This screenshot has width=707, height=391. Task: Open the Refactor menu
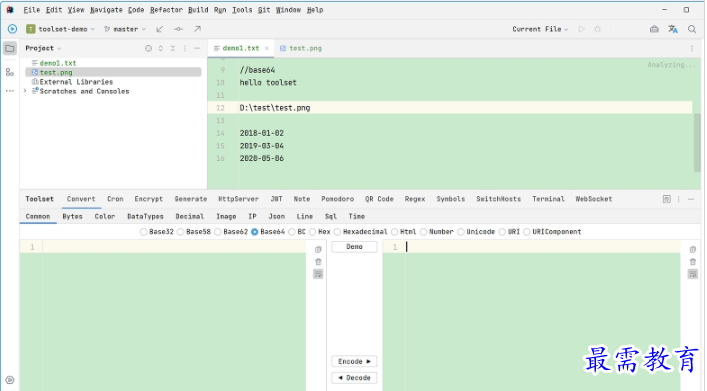tap(166, 10)
